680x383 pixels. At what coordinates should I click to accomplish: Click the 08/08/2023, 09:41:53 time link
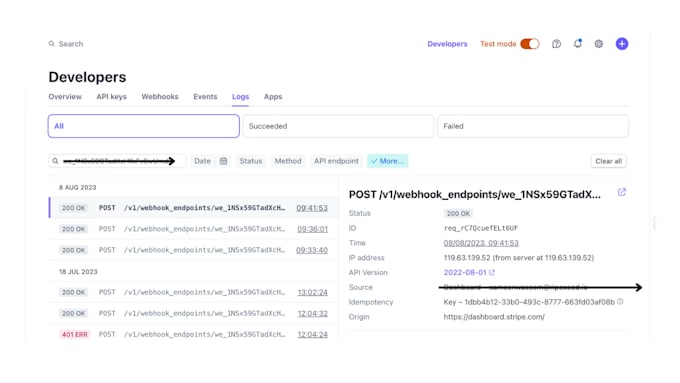tap(481, 243)
